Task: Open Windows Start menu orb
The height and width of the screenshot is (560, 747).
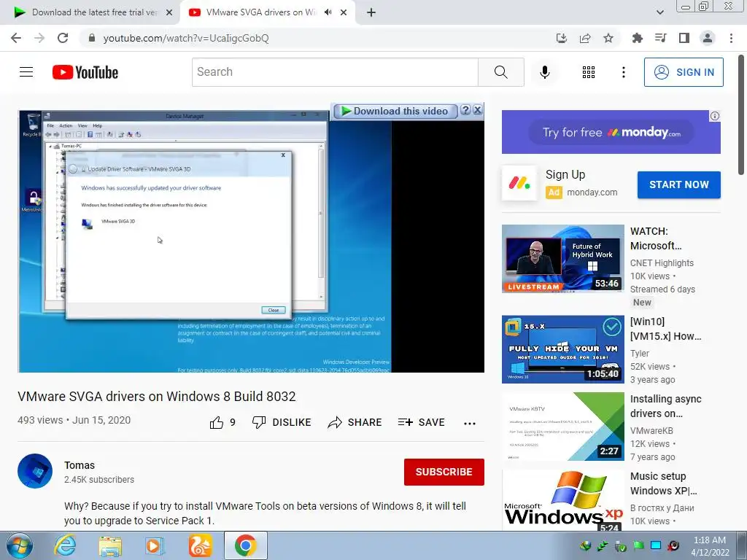Action: point(20,545)
